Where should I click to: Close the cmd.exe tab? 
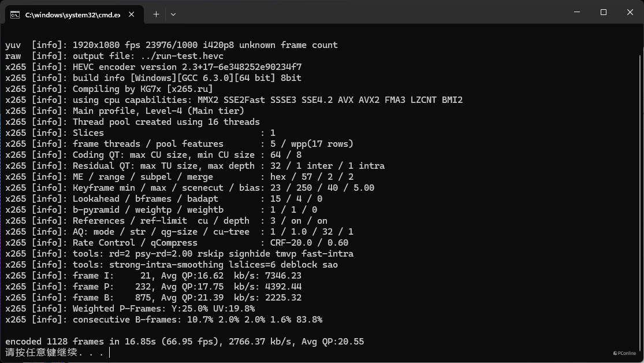pos(132,14)
